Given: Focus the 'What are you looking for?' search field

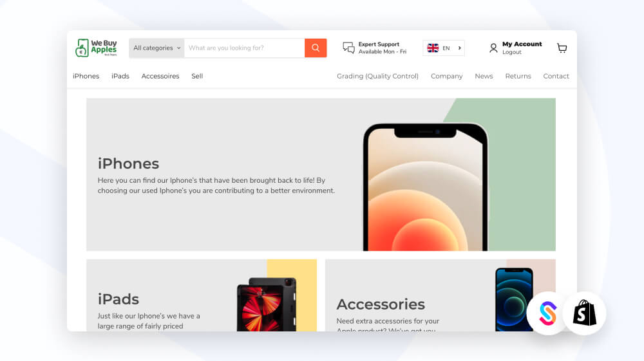Looking at the screenshot, I should pos(244,48).
